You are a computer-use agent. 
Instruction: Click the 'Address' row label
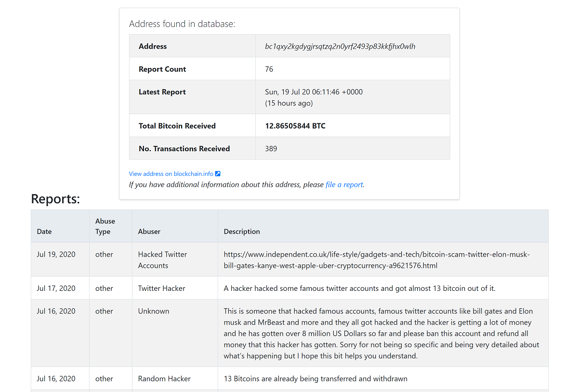click(153, 46)
